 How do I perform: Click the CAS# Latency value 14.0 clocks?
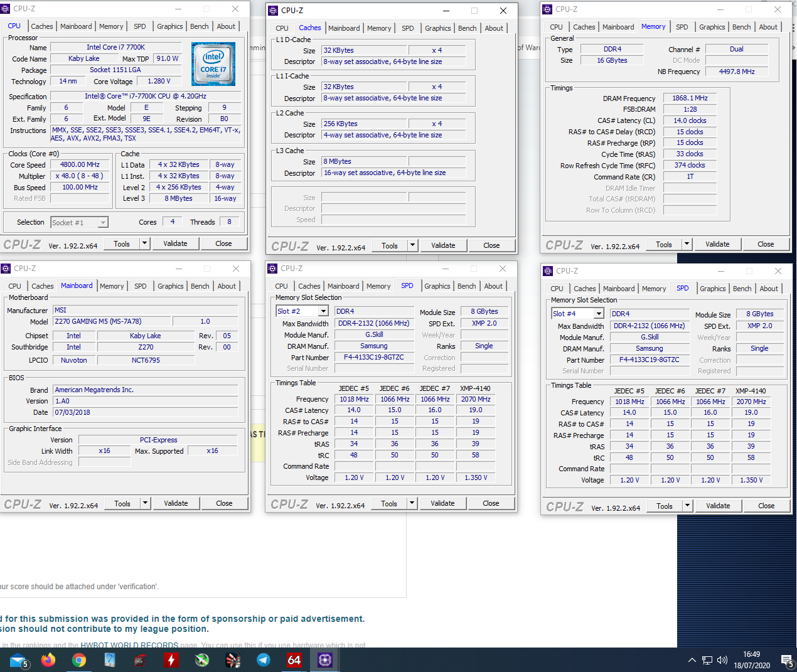click(690, 120)
